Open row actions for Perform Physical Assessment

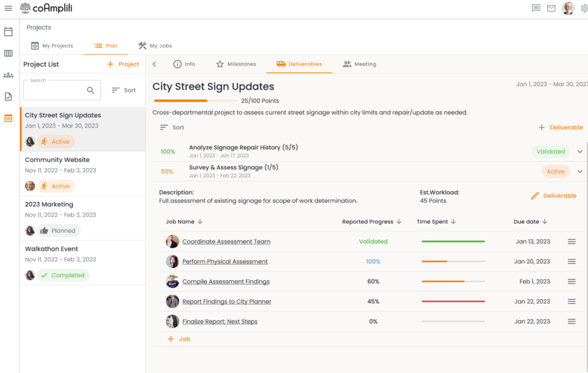click(x=571, y=261)
